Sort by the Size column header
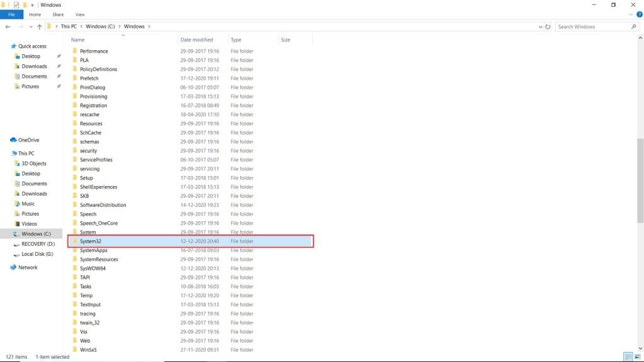The width and height of the screenshot is (644, 362). [286, 40]
